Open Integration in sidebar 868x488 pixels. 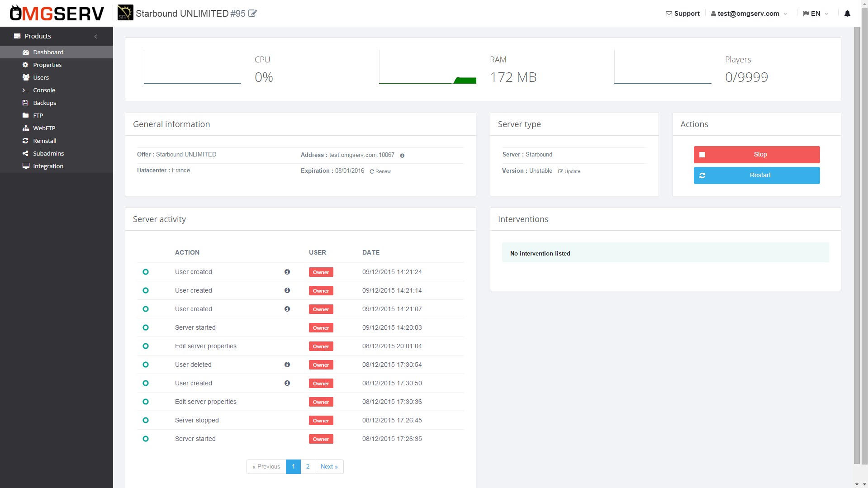coord(57,166)
